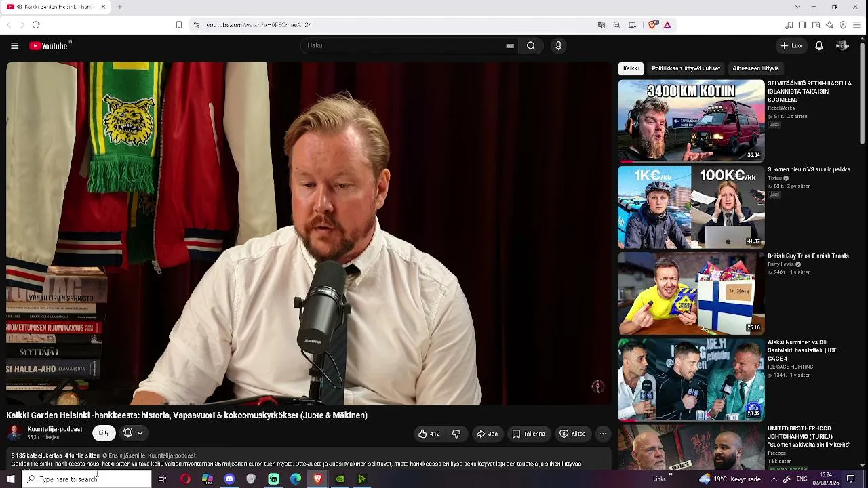Screen dimensions: 868x488
Task: Open the media control music-note icon
Action: (789, 25)
